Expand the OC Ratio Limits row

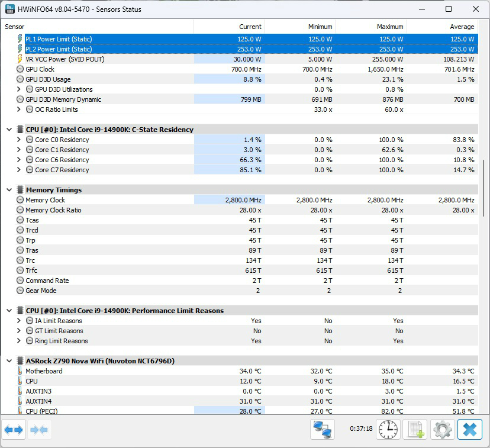pyautogui.click(x=19, y=109)
